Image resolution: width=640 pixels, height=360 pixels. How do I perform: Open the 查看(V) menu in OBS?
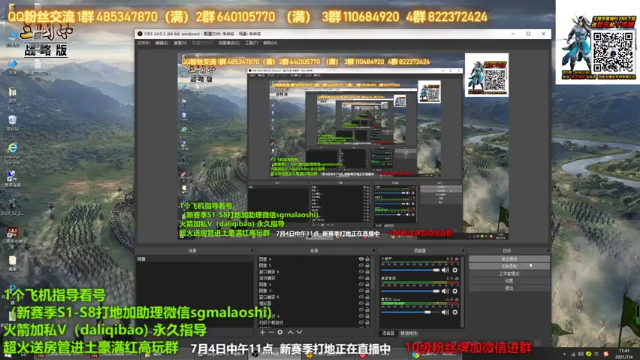point(180,43)
